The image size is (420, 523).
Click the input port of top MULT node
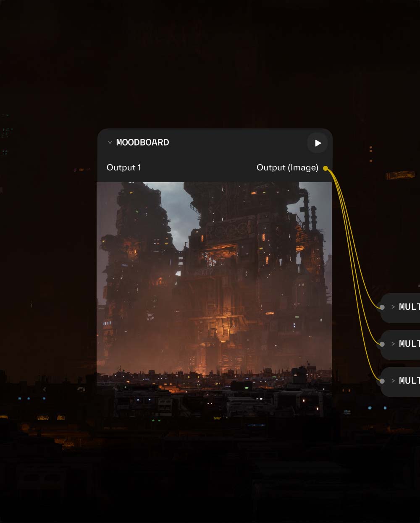(x=382, y=307)
